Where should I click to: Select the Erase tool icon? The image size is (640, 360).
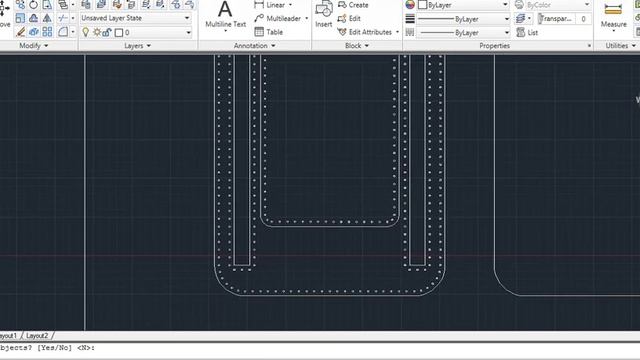click(x=20, y=32)
